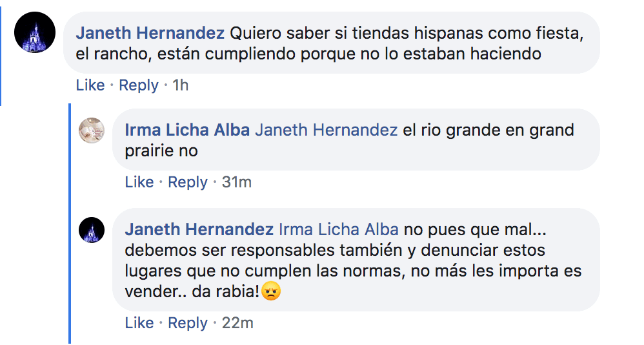Click the angry face emoji after "da rabia!"
Viewport: 644px width, 345px height.
(271, 292)
